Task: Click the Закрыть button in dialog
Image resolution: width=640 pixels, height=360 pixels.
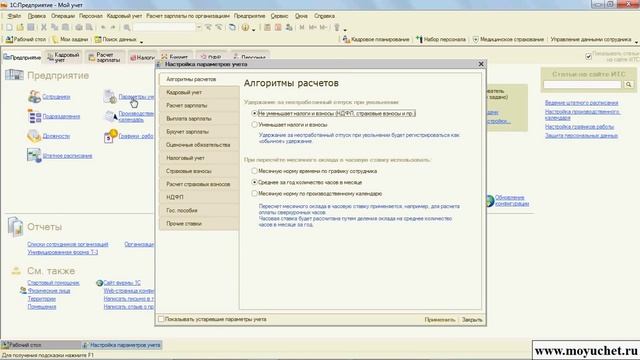Action: click(x=472, y=320)
